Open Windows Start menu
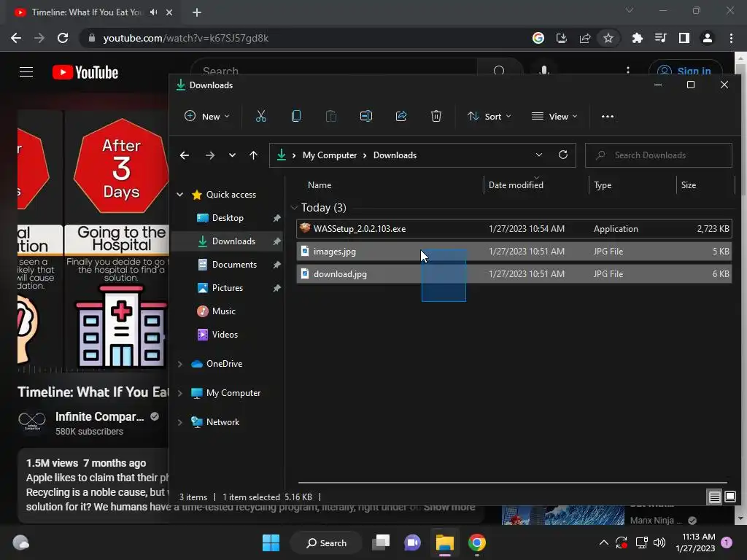This screenshot has height=560, width=747. point(271,542)
